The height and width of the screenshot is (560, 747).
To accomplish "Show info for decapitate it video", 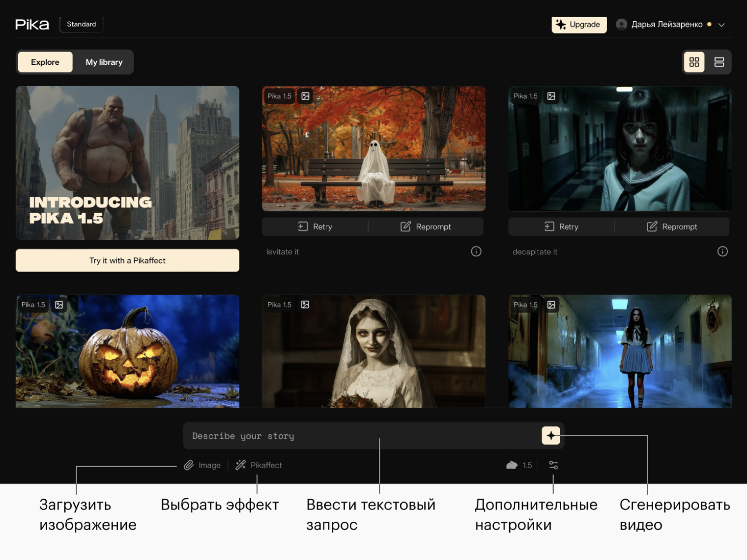I will (x=722, y=252).
